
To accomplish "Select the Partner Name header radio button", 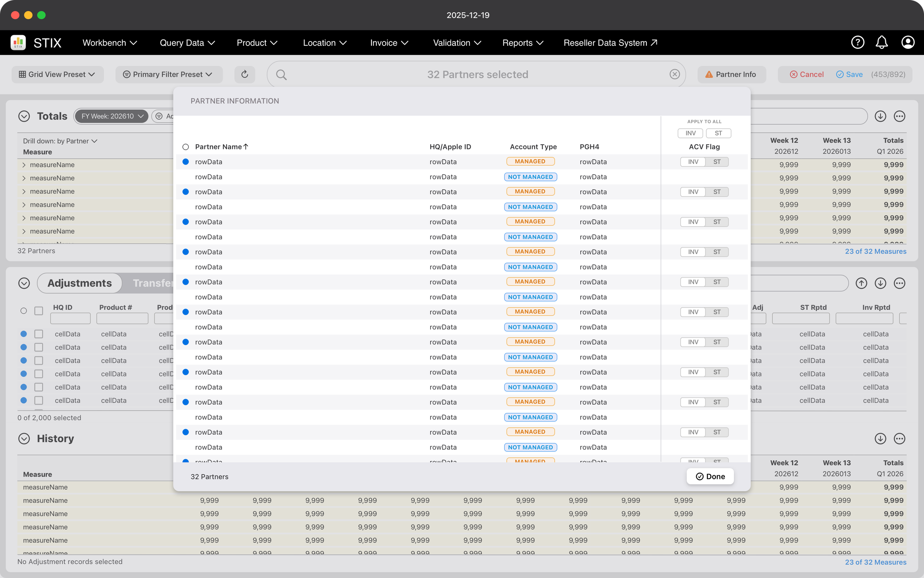I will click(186, 147).
